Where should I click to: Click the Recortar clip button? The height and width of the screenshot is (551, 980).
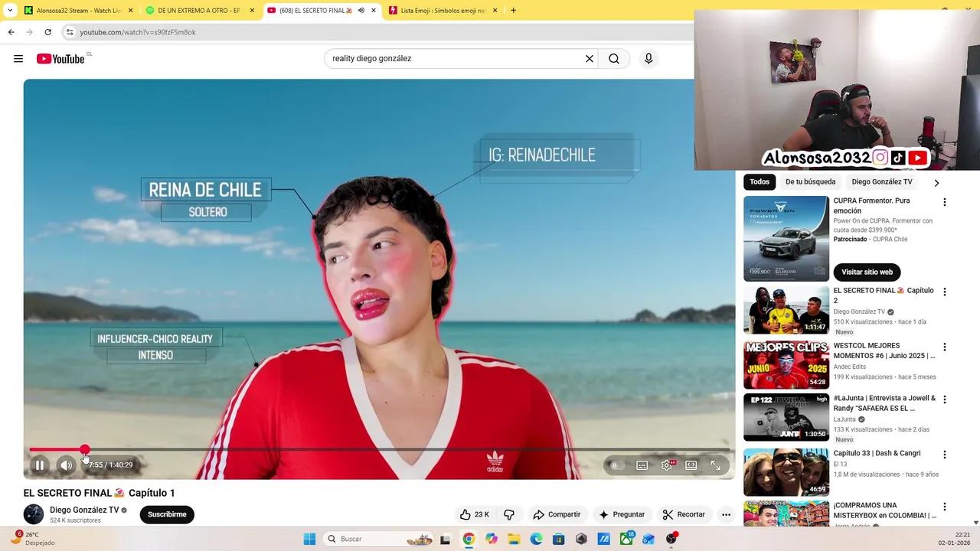tap(684, 514)
